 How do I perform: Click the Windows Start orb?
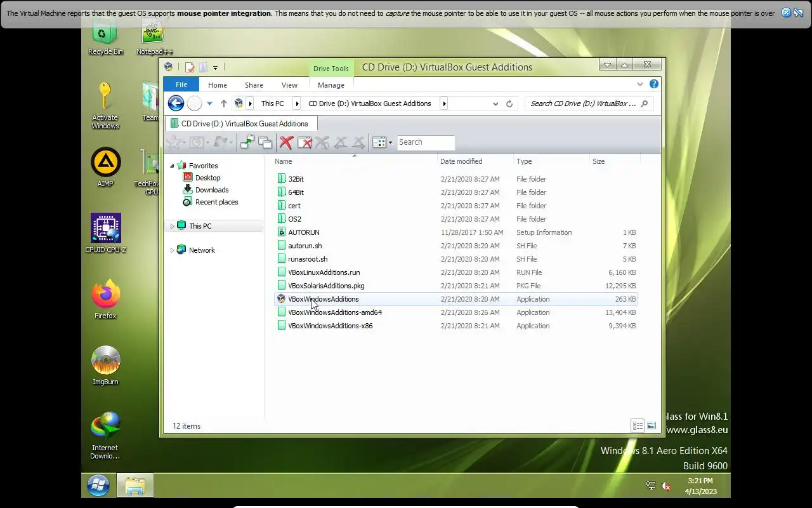tap(98, 486)
